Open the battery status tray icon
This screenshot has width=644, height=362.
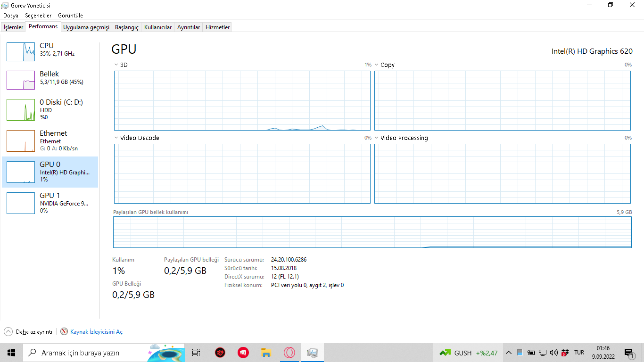click(x=531, y=353)
